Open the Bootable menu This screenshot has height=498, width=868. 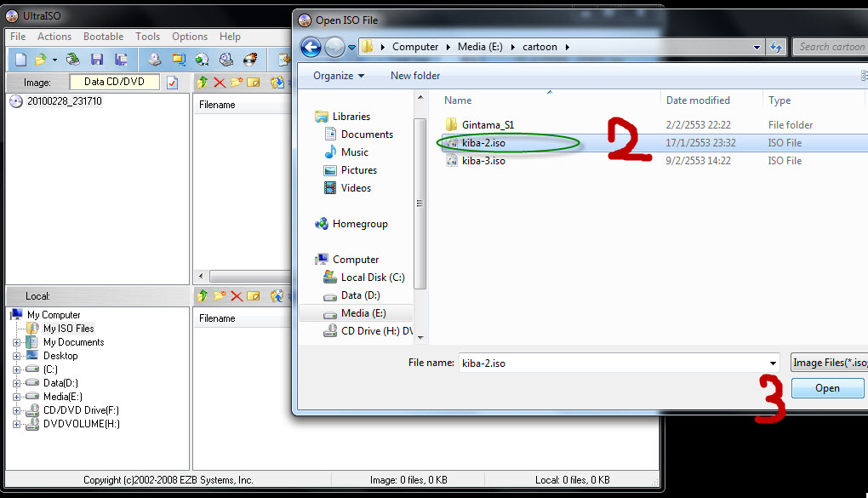pyautogui.click(x=104, y=37)
